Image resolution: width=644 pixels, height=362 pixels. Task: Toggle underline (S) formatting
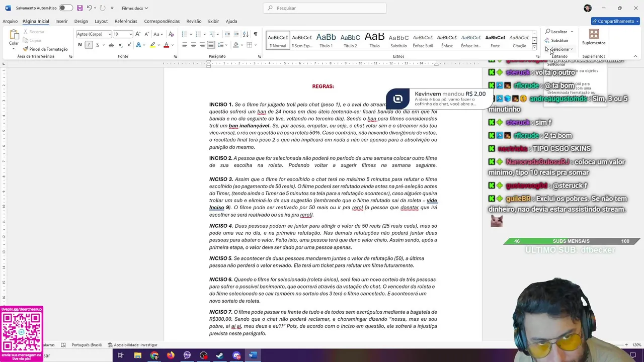click(x=96, y=45)
